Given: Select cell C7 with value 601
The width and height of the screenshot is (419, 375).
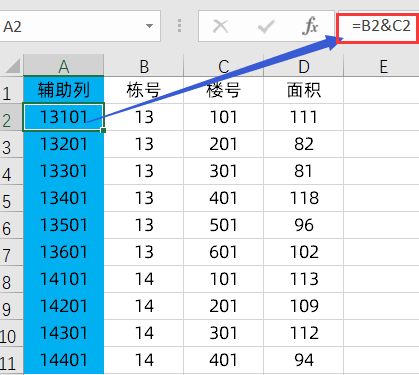Looking at the screenshot, I should [224, 252].
